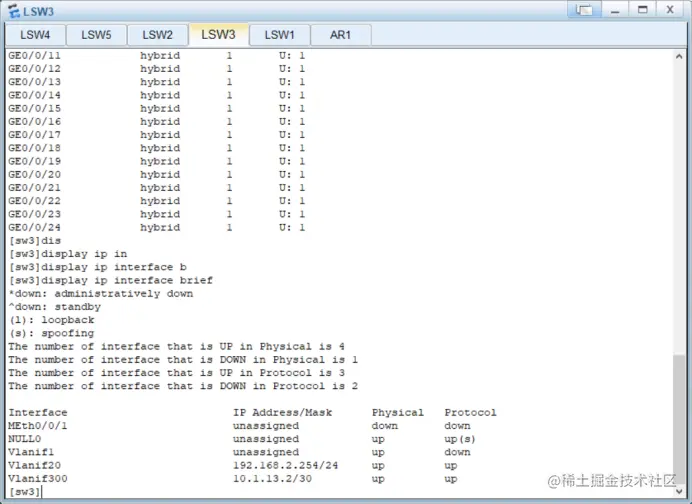Click the GE0/0/22 interface name

[x=34, y=201]
